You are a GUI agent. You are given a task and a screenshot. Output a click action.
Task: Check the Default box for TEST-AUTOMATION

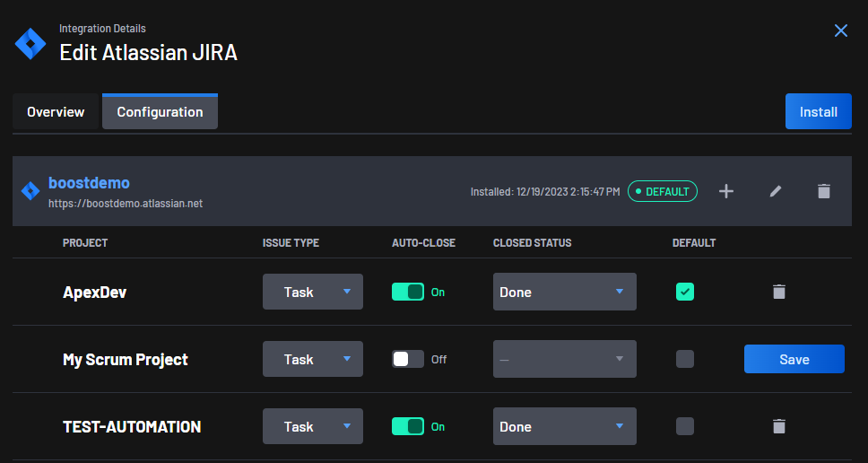(685, 426)
